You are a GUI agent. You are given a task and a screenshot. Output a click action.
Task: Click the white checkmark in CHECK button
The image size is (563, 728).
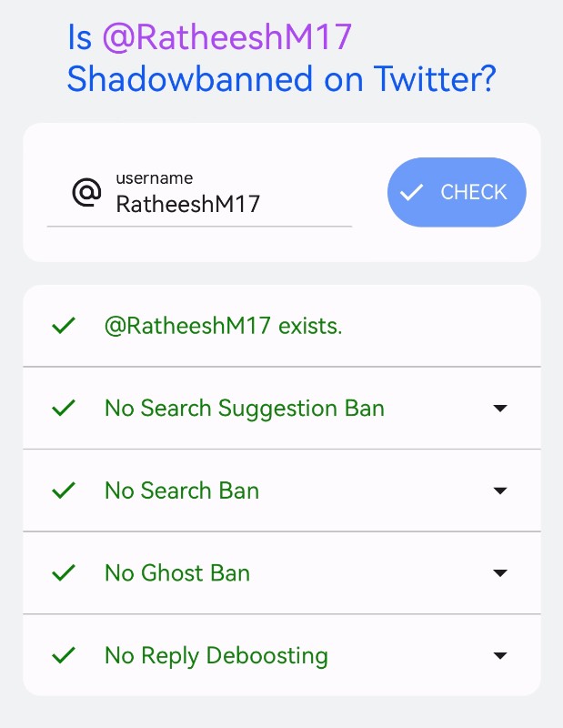click(412, 192)
